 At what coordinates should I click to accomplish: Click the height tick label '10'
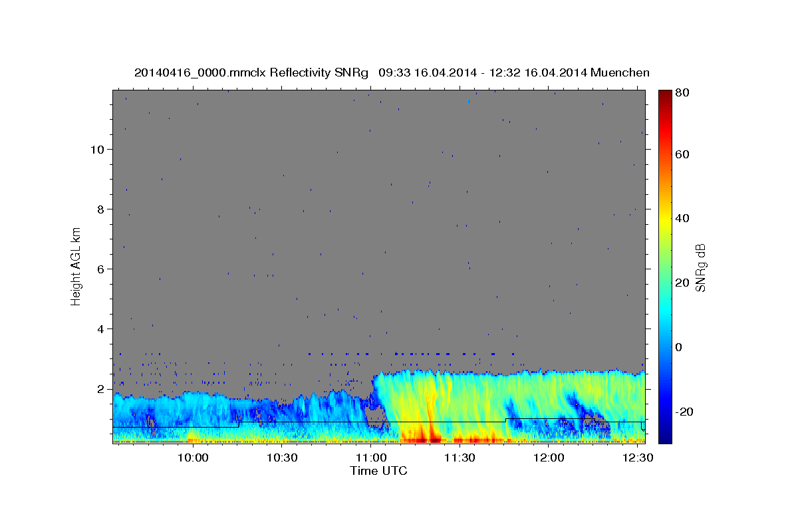(98, 149)
